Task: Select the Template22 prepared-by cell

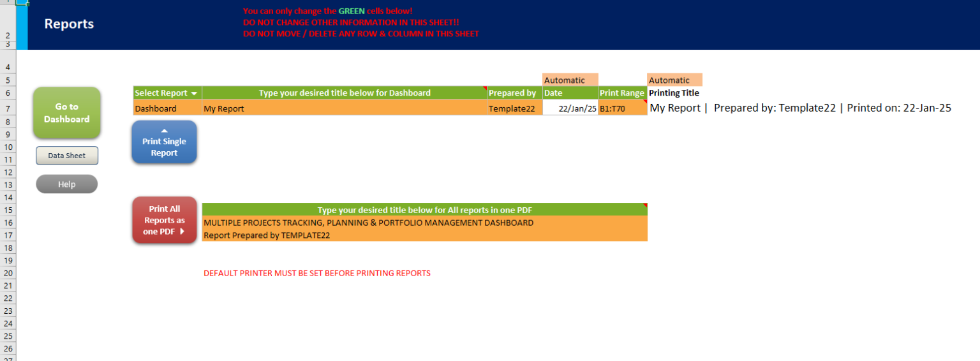Action: [514, 108]
